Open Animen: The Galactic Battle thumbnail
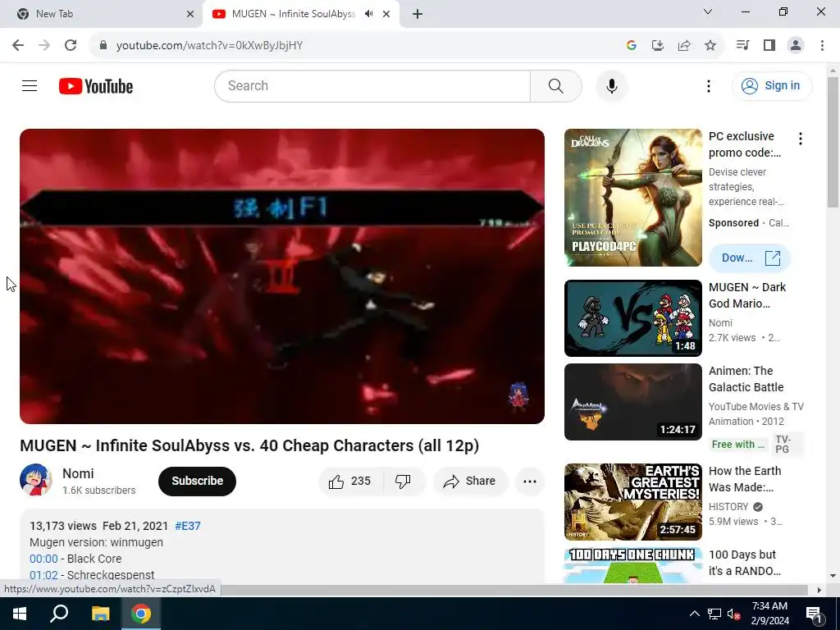Image resolution: width=840 pixels, height=630 pixels. click(632, 402)
